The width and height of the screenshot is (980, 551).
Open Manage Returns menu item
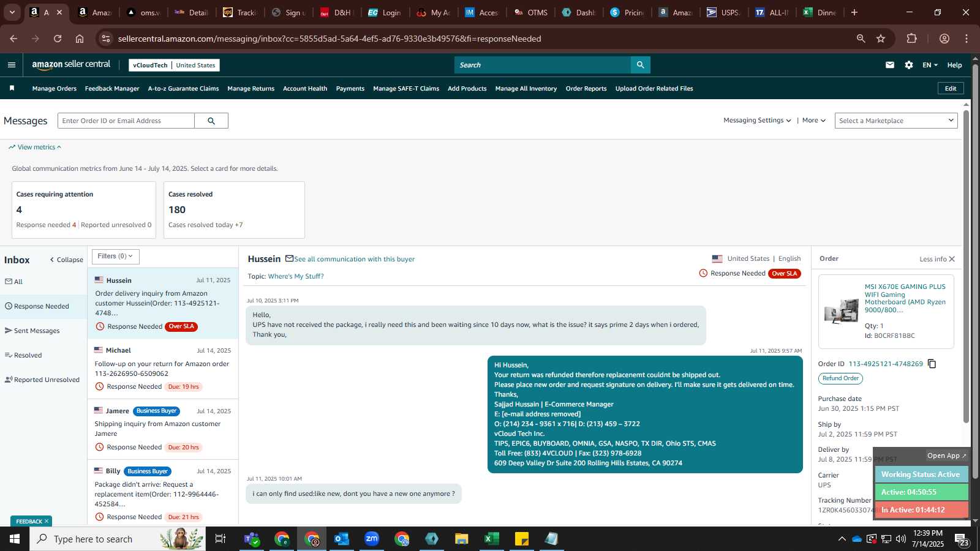(x=251, y=89)
